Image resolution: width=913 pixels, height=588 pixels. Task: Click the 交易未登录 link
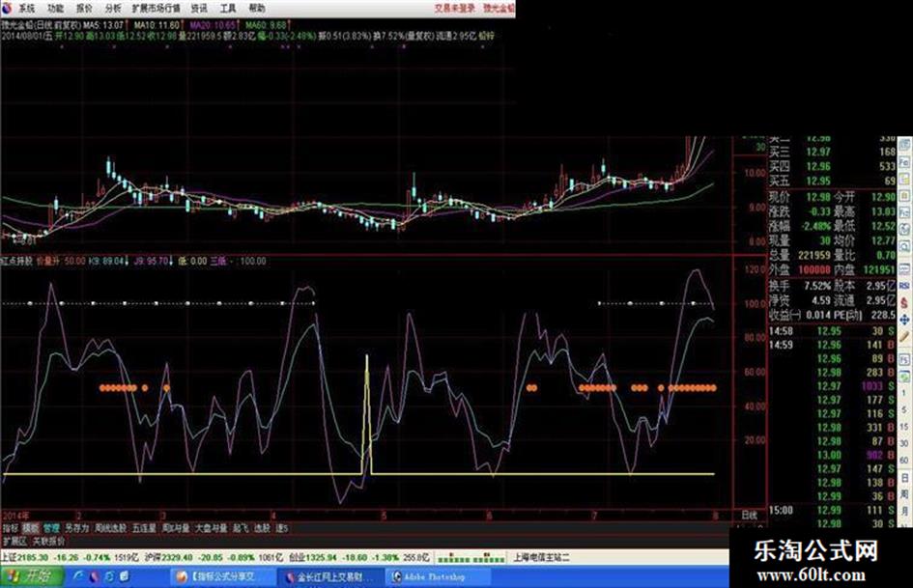(x=455, y=8)
